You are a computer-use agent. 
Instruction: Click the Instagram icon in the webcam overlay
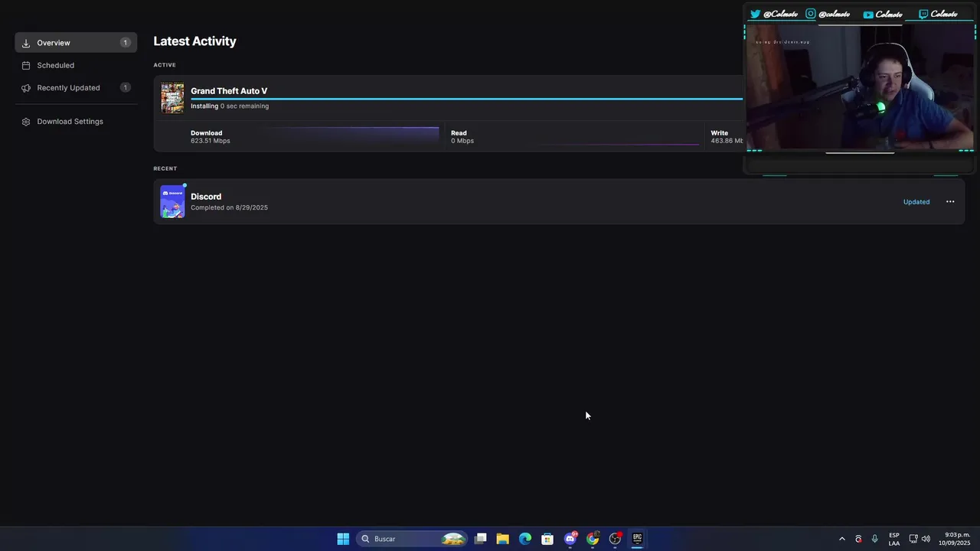[x=811, y=14]
